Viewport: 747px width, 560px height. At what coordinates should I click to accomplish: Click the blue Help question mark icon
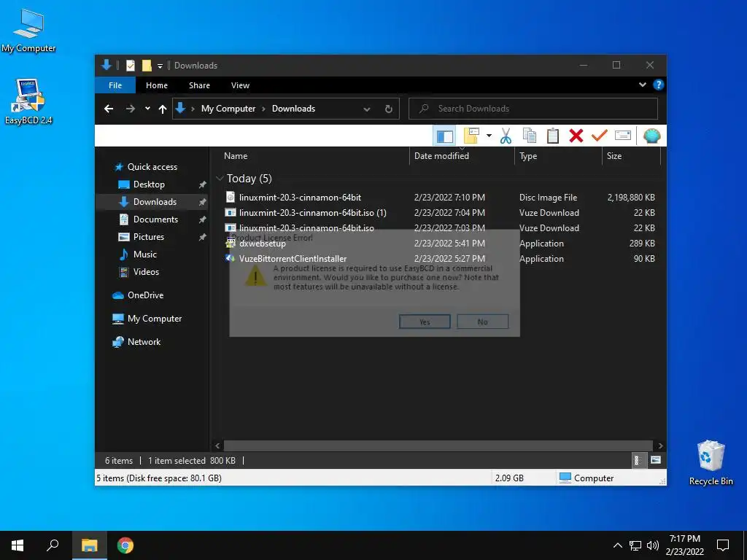pos(659,85)
